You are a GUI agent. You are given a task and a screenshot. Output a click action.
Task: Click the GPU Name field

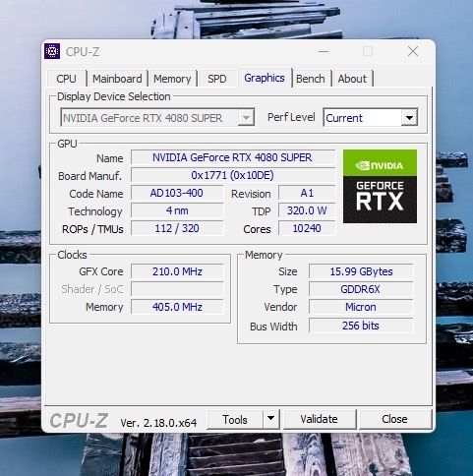(232, 157)
